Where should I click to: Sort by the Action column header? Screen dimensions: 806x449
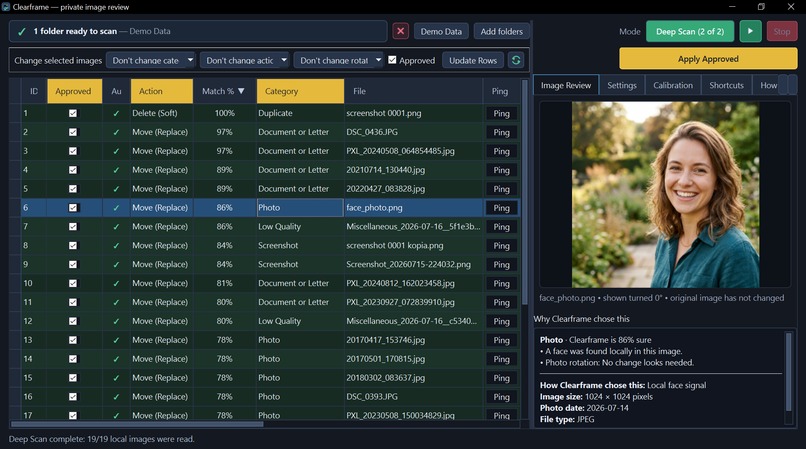pos(161,91)
